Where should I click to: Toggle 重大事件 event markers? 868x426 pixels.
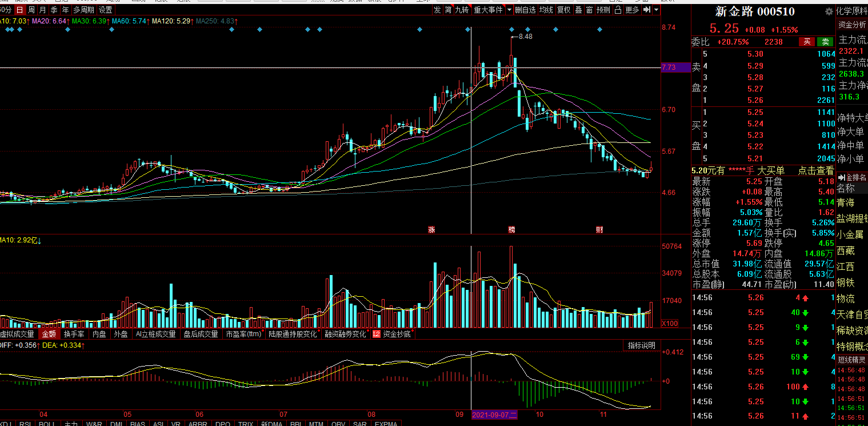[x=488, y=10]
